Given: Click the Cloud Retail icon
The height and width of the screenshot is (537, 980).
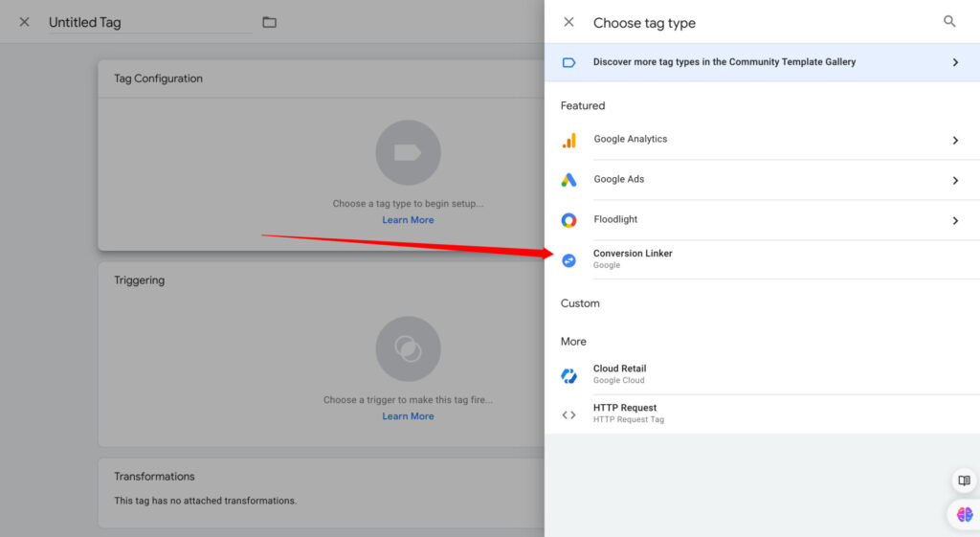Looking at the screenshot, I should pyautogui.click(x=568, y=375).
